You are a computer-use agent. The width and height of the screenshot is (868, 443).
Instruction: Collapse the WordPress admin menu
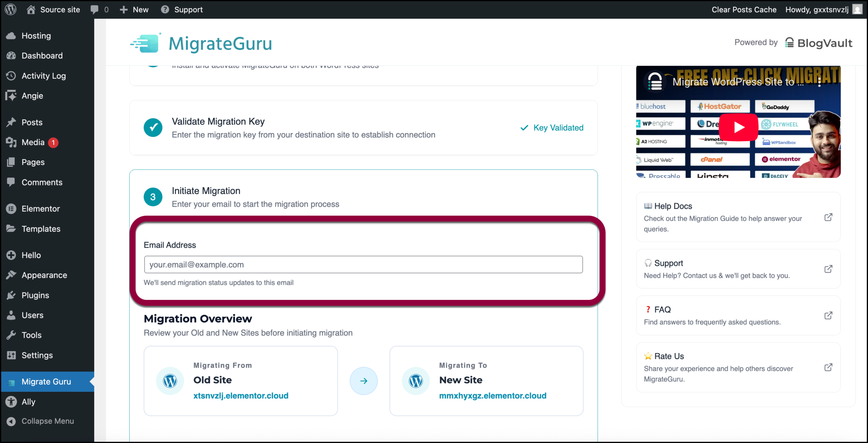tap(47, 421)
